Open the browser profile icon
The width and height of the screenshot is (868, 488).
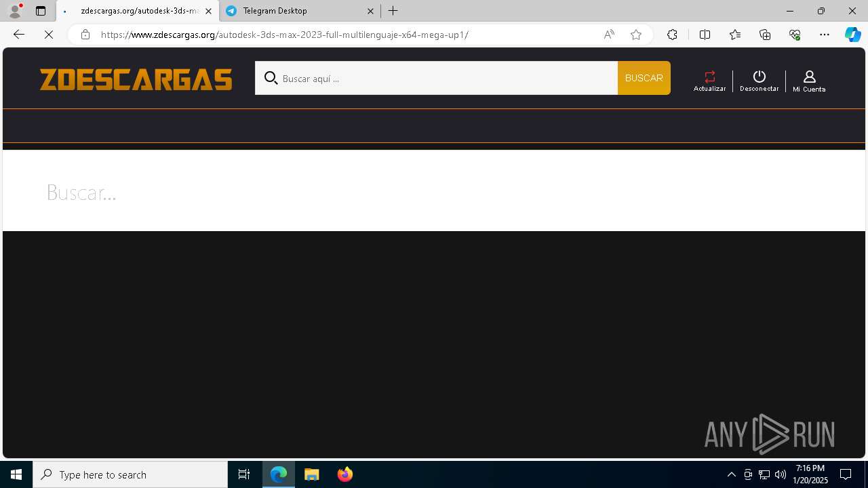[x=15, y=11]
